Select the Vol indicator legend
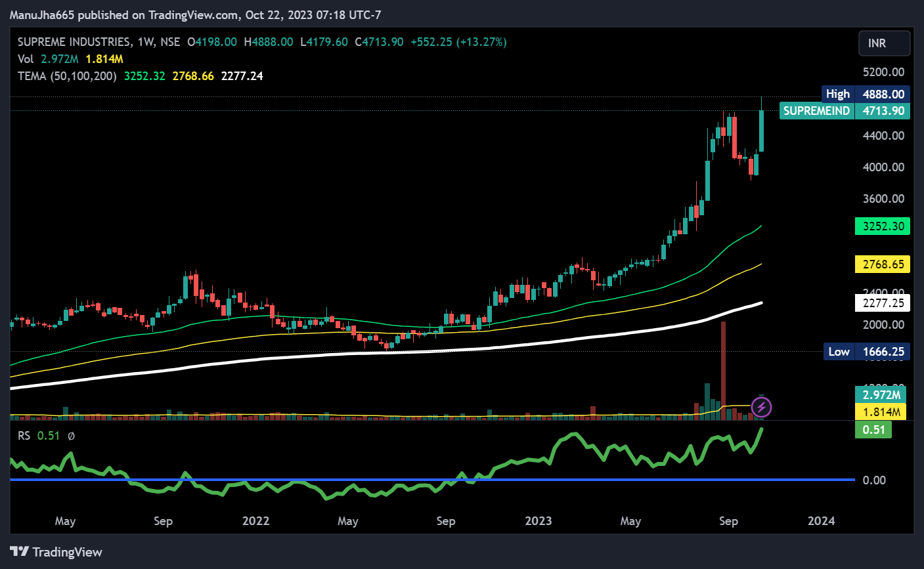The image size is (924, 569). (x=26, y=59)
